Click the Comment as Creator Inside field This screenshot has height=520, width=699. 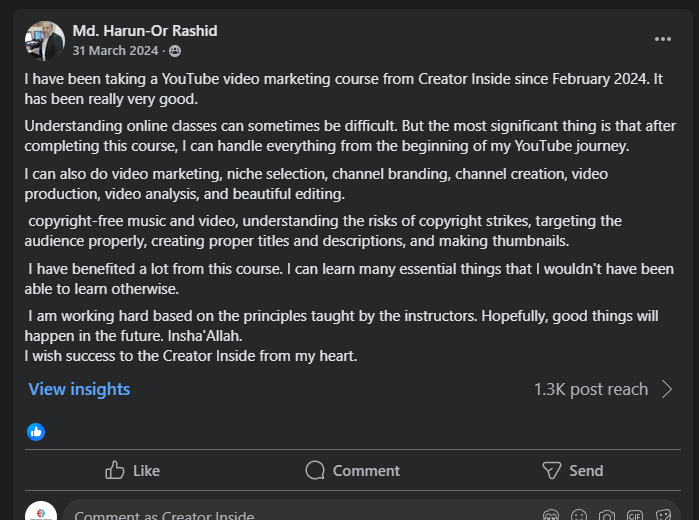coord(300,516)
